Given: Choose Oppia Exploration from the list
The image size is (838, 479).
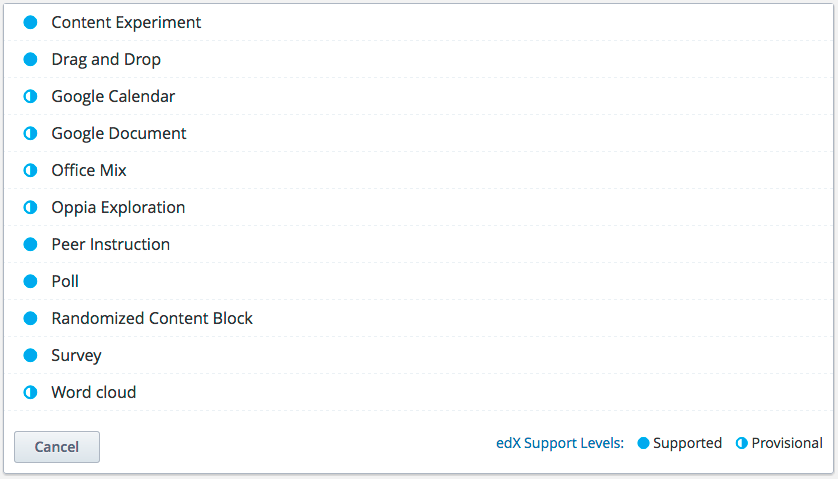Looking at the screenshot, I should tap(118, 207).
